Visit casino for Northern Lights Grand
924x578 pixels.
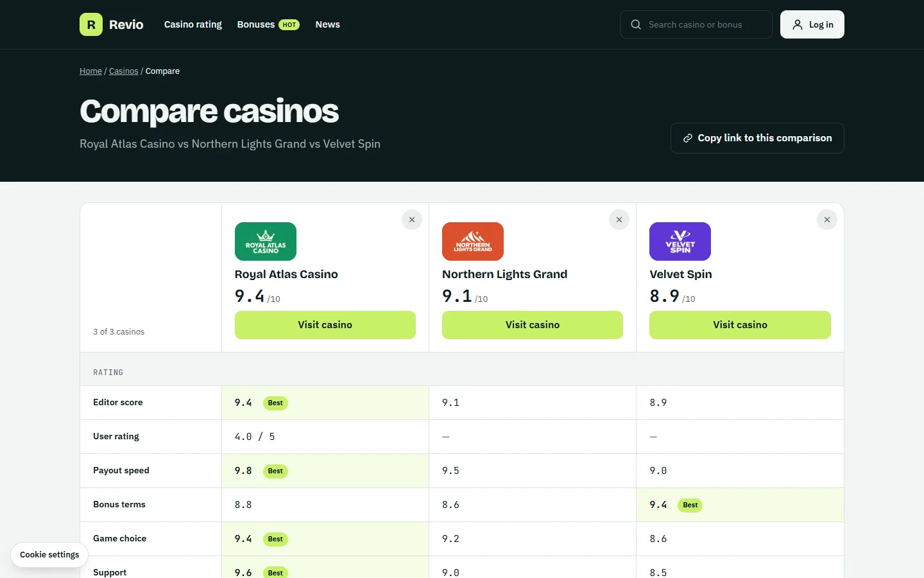tap(533, 325)
